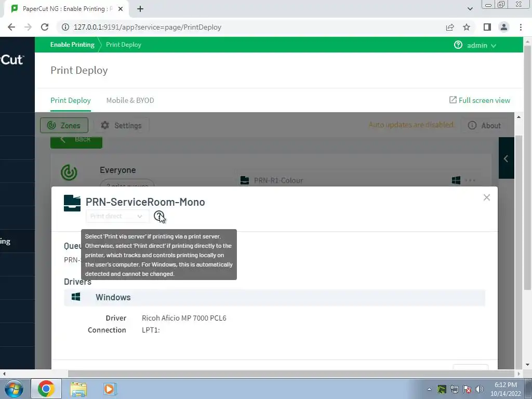Screen dimensions: 532x399
Task: Click the PRN-R1-Colour printer icon
Action: click(x=245, y=180)
